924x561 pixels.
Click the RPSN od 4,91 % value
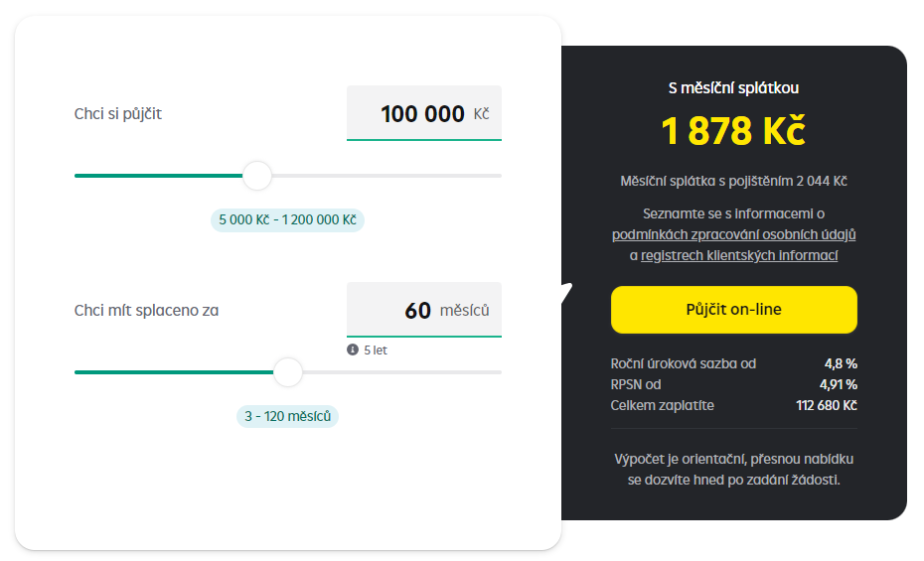[x=838, y=384]
